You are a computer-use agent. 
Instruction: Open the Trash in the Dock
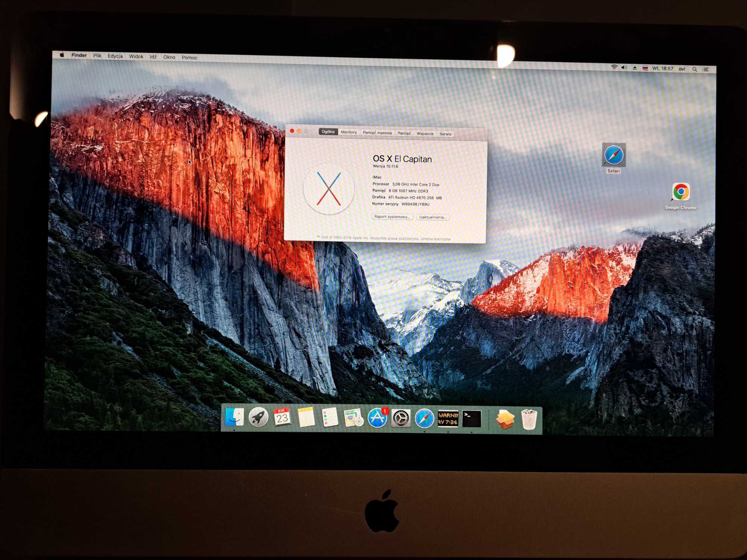click(529, 419)
